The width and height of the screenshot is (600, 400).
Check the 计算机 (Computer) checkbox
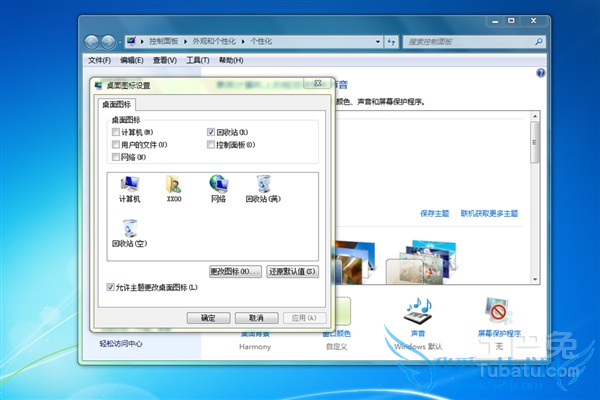point(116,132)
